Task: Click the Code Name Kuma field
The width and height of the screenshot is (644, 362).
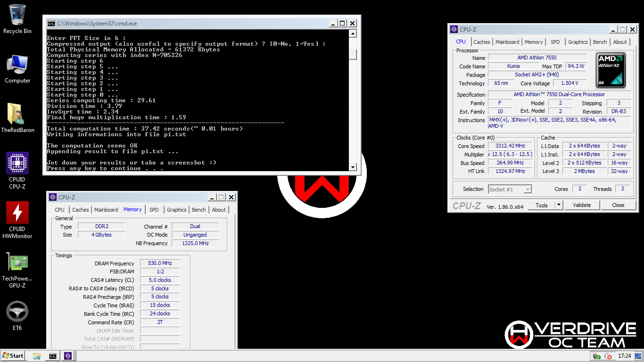Action: pos(513,66)
